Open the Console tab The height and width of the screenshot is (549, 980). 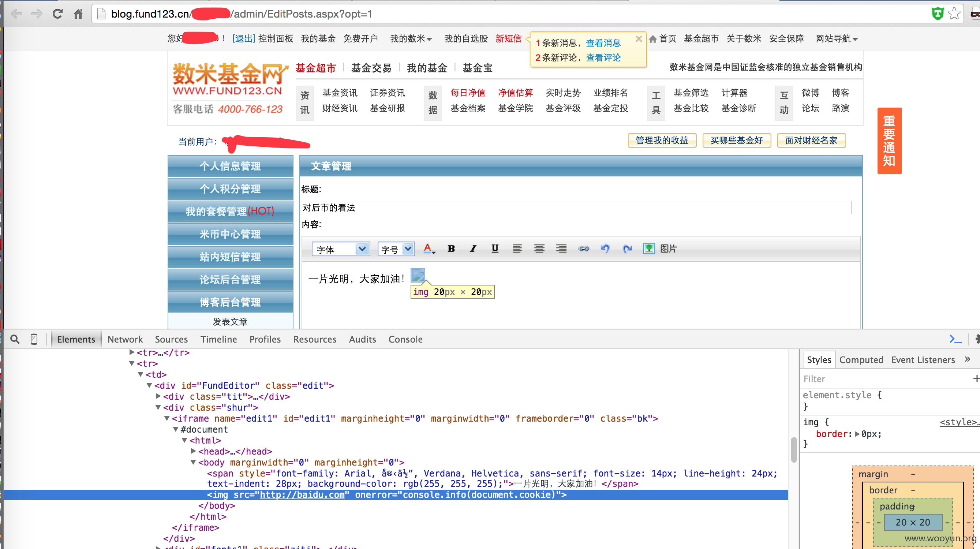coord(405,339)
